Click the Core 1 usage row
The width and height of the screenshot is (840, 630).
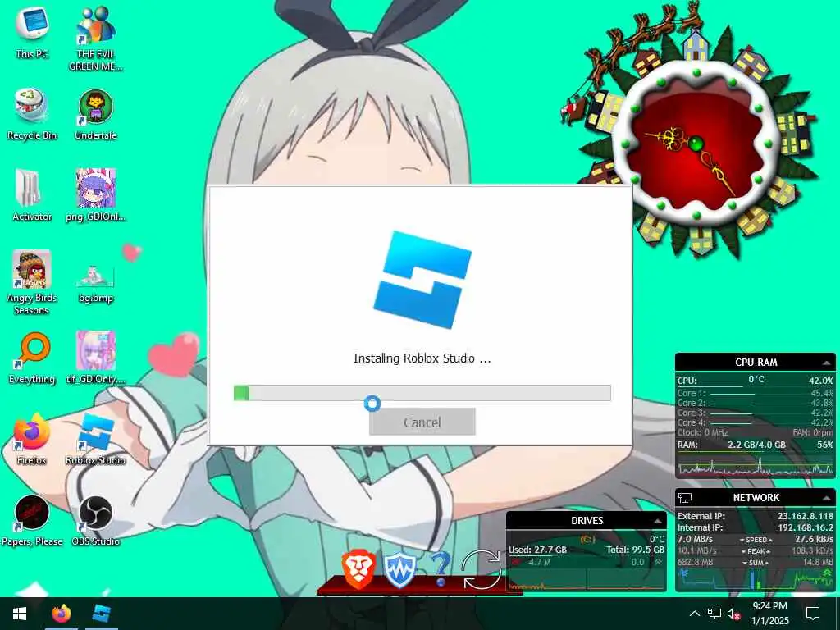click(756, 393)
